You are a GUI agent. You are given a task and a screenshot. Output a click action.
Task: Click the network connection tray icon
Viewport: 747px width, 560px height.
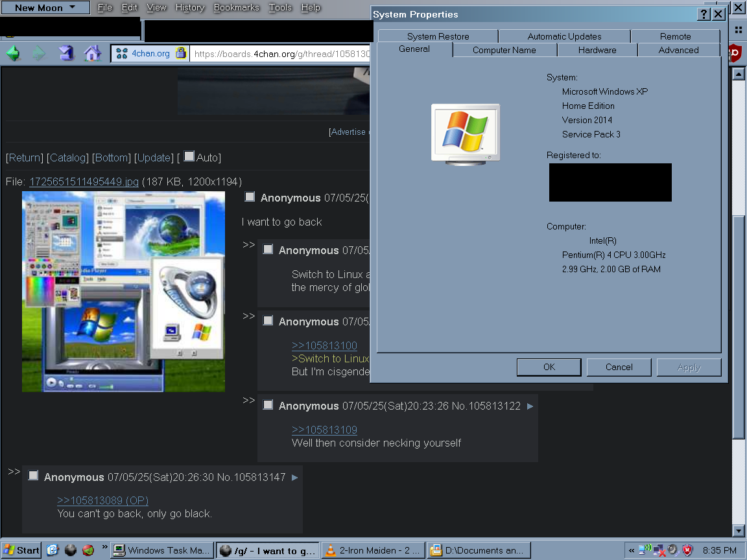645,550
